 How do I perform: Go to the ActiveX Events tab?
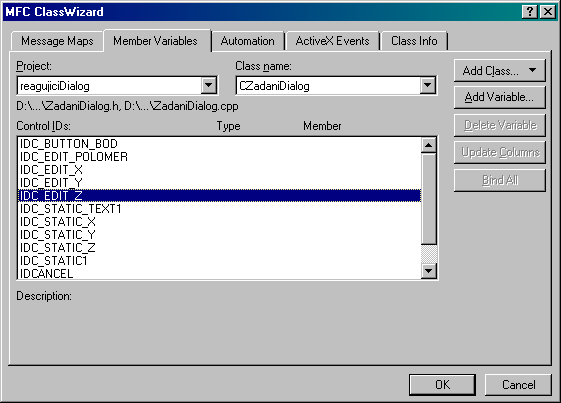332,41
